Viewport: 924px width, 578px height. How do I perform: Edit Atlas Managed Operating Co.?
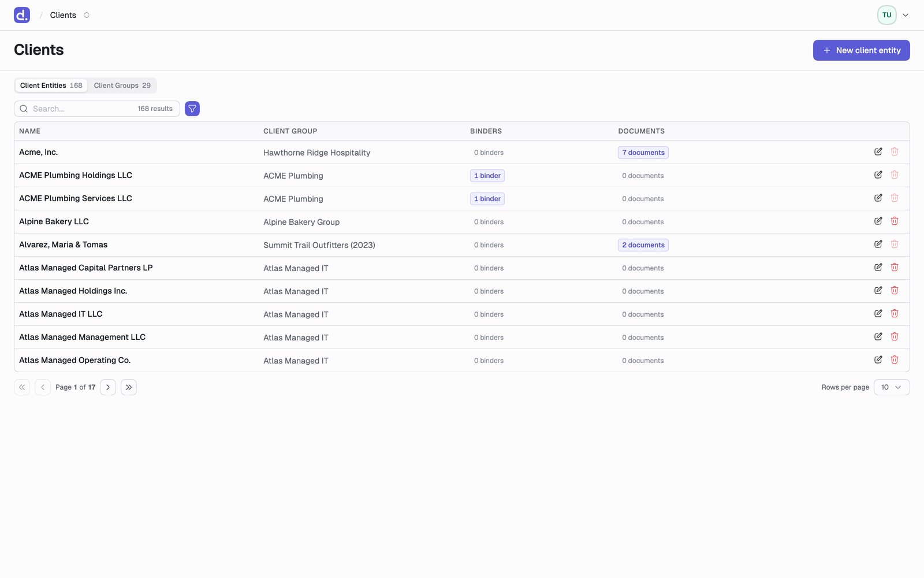pos(878,360)
